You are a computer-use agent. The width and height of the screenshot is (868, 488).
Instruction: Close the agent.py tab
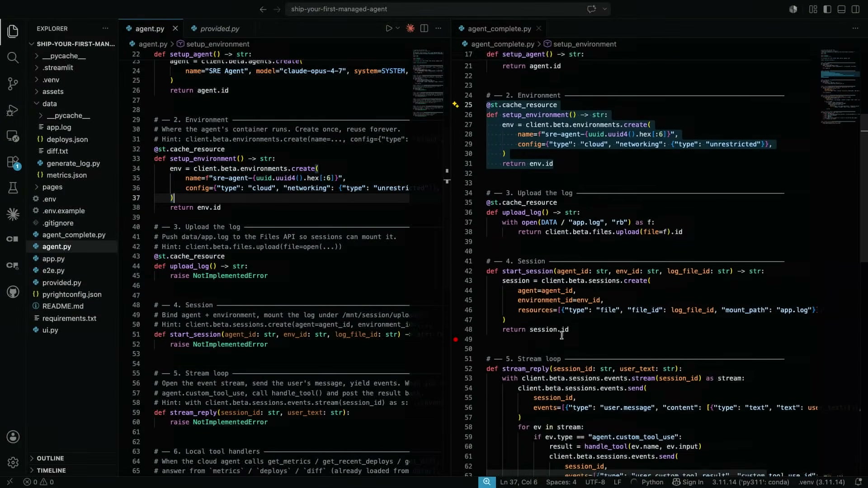[x=175, y=28]
